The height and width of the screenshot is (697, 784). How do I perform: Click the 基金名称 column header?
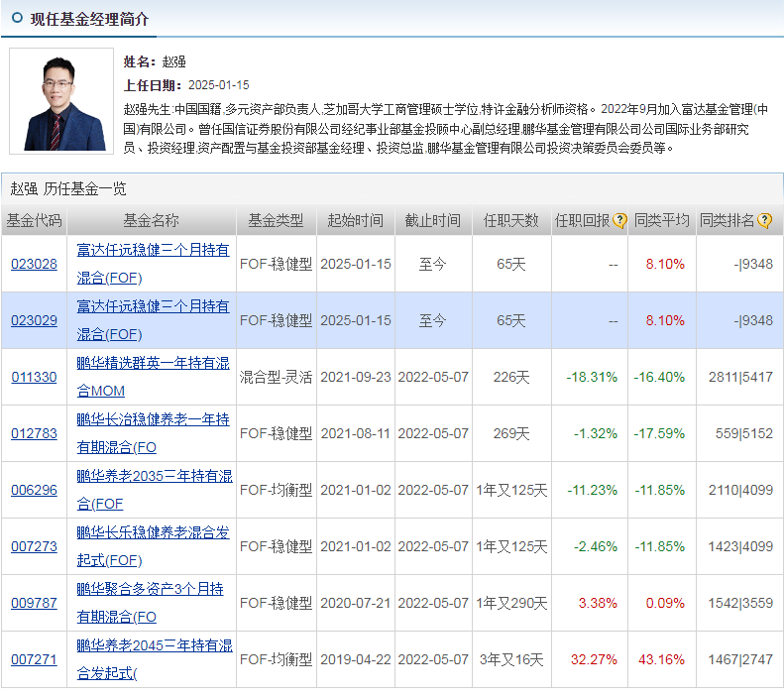click(x=151, y=220)
